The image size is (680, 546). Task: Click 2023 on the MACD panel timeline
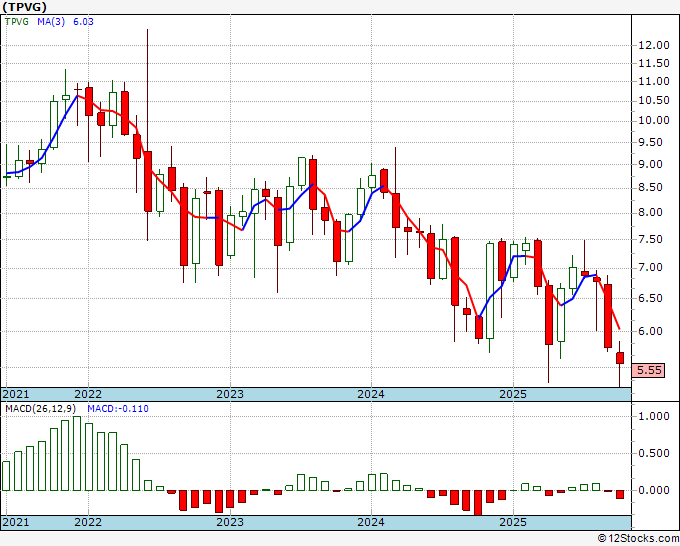tap(230, 522)
